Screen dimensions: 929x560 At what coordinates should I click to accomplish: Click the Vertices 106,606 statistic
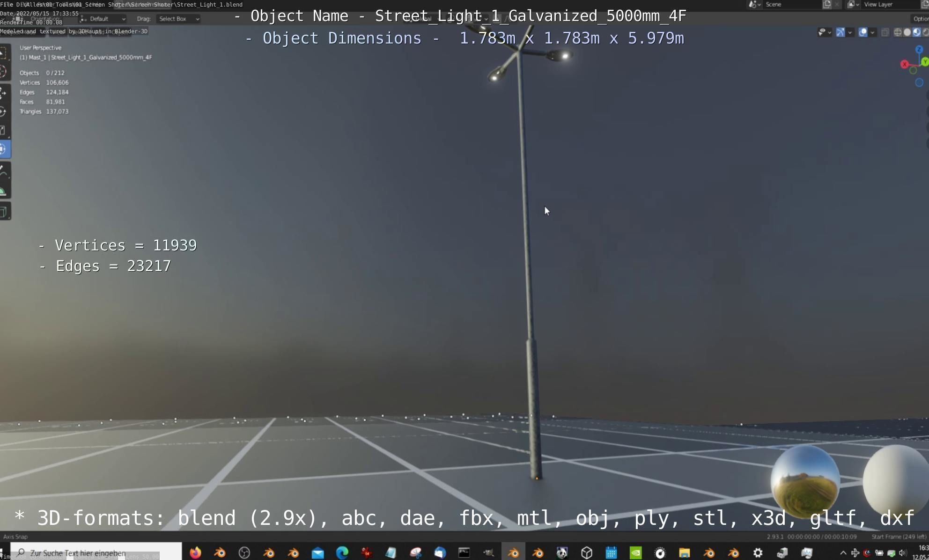coord(44,82)
